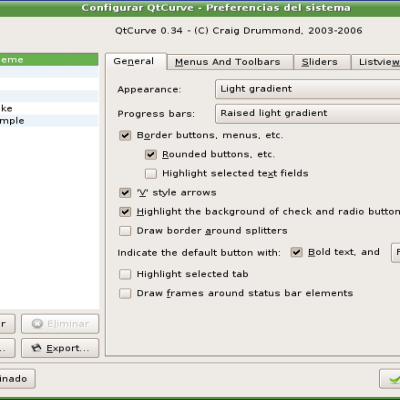400x400 pixels.
Task: Enable Highlight selected text fields
Action: (151, 173)
